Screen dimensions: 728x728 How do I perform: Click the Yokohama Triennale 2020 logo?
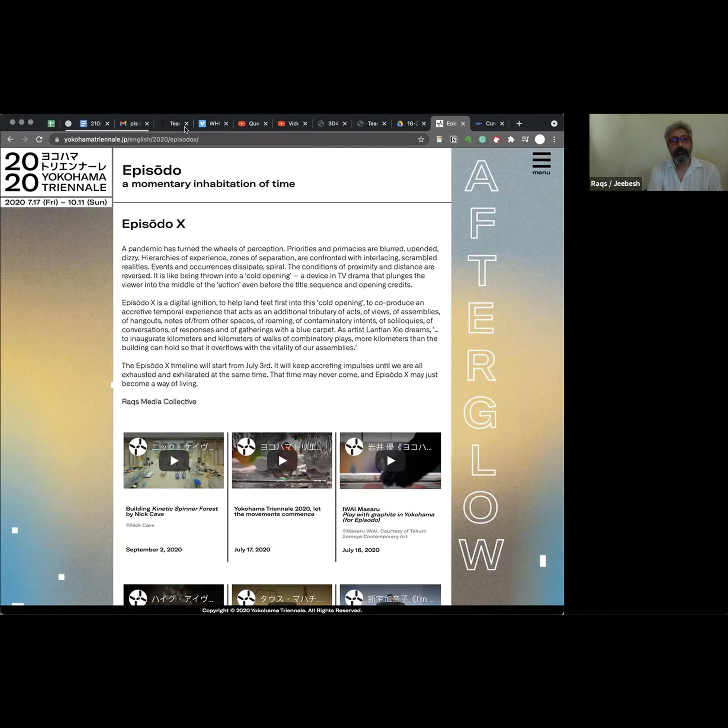click(56, 172)
